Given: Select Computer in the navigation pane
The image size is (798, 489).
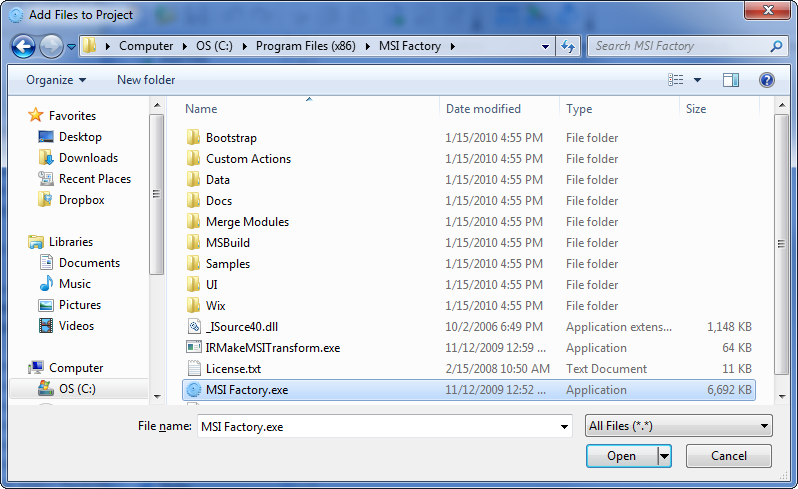Looking at the screenshot, I should click(76, 367).
